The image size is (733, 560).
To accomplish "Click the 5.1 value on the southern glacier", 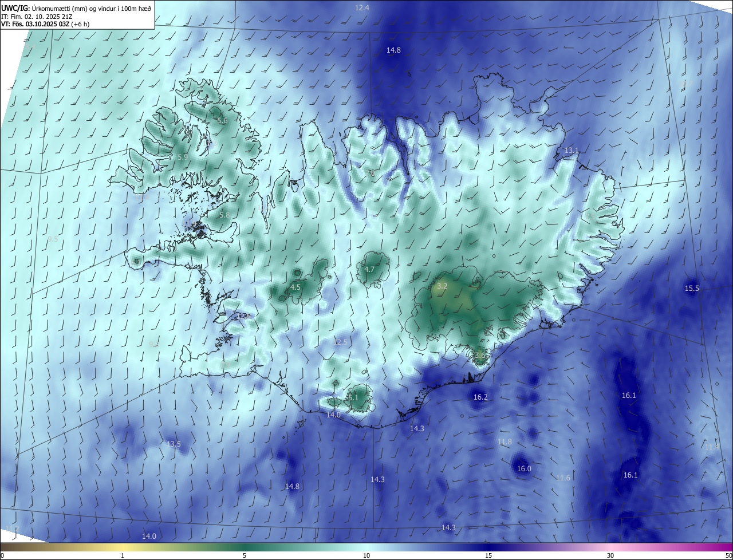I will (352, 397).
